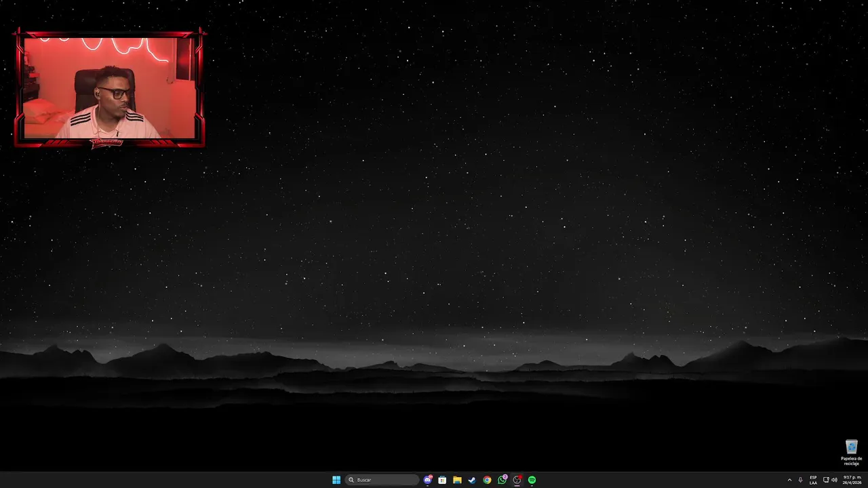Open the clock showing 9:17 p. m.
The width and height of the screenshot is (868, 488).
852,480
